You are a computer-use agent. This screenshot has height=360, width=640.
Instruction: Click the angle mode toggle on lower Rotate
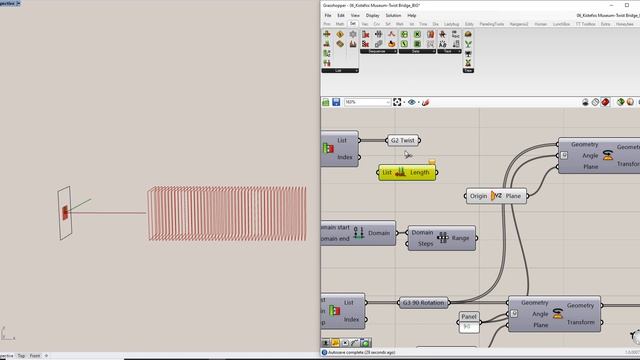(x=514, y=313)
